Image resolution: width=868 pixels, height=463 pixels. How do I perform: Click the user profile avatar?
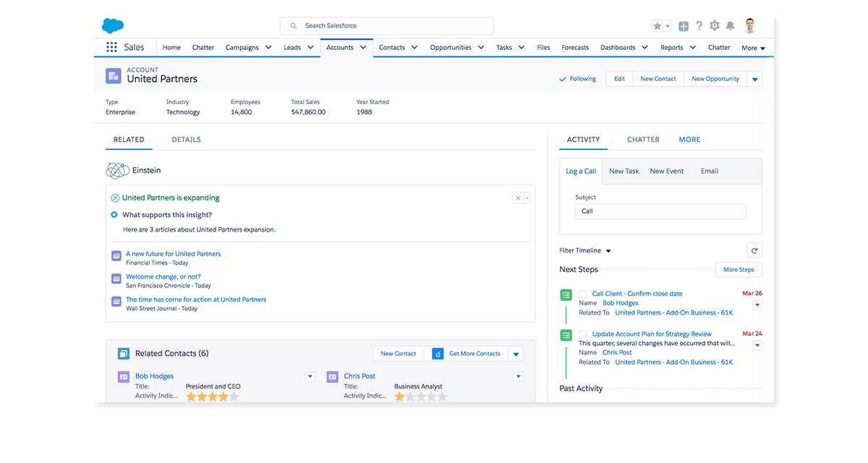(x=749, y=26)
